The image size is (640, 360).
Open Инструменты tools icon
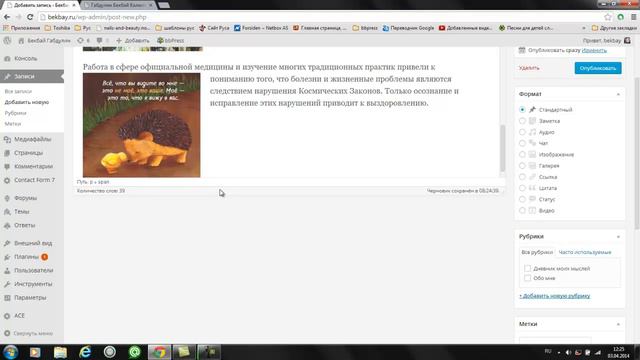pyautogui.click(x=7, y=284)
